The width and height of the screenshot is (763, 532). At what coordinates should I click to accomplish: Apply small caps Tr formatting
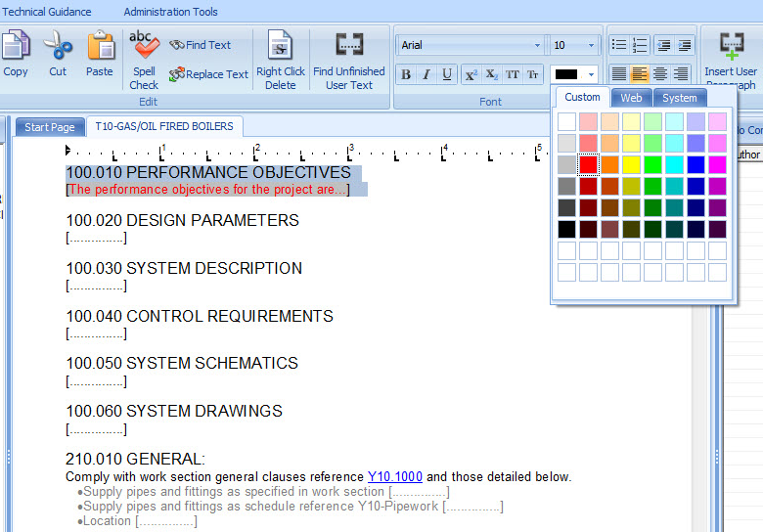point(533,75)
